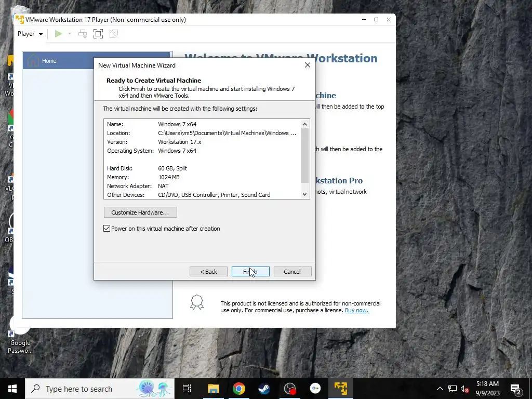Click the Finish button
532x399 pixels.
point(250,271)
